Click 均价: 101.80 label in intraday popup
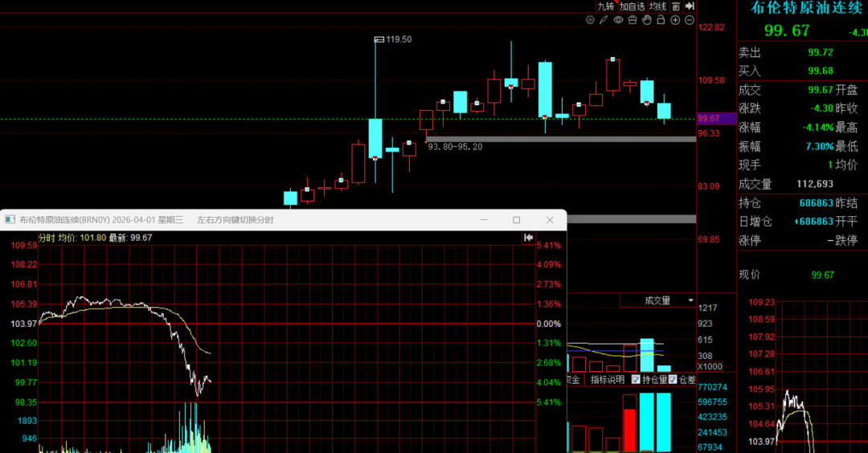The height and width of the screenshot is (453, 868). click(82, 237)
